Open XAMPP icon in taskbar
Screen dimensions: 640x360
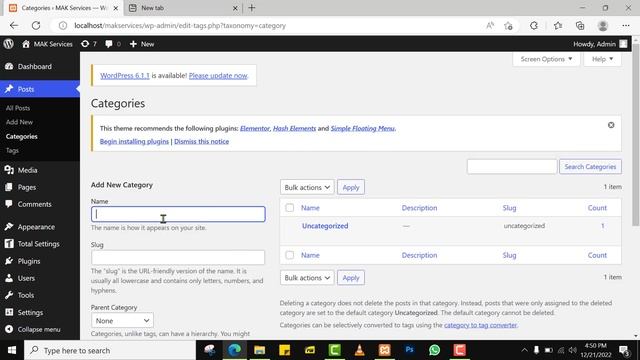pos(384,350)
